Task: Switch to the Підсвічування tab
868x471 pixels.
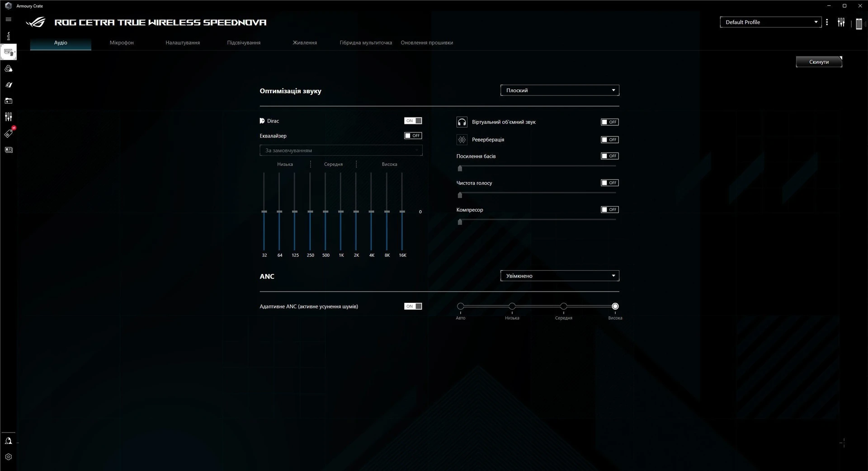Action: (244, 43)
